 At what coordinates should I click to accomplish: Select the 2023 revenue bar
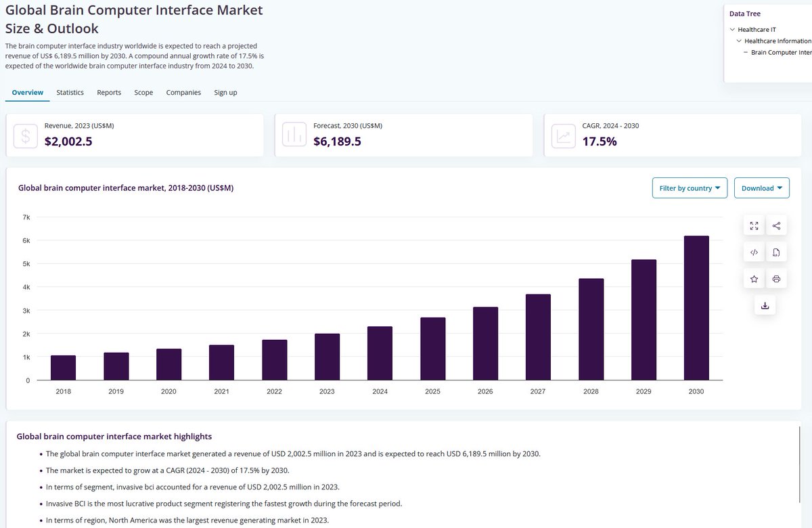click(x=327, y=357)
